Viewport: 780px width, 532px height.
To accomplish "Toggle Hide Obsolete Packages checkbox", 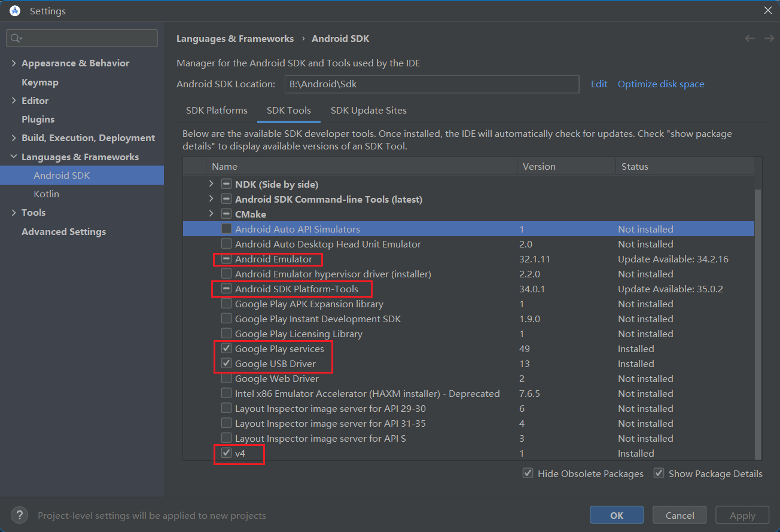I will (528, 473).
